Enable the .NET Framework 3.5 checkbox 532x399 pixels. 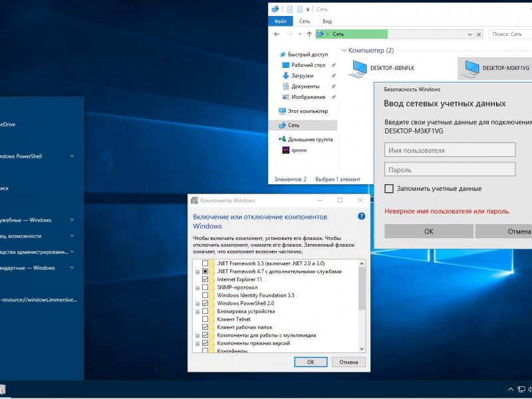205,263
